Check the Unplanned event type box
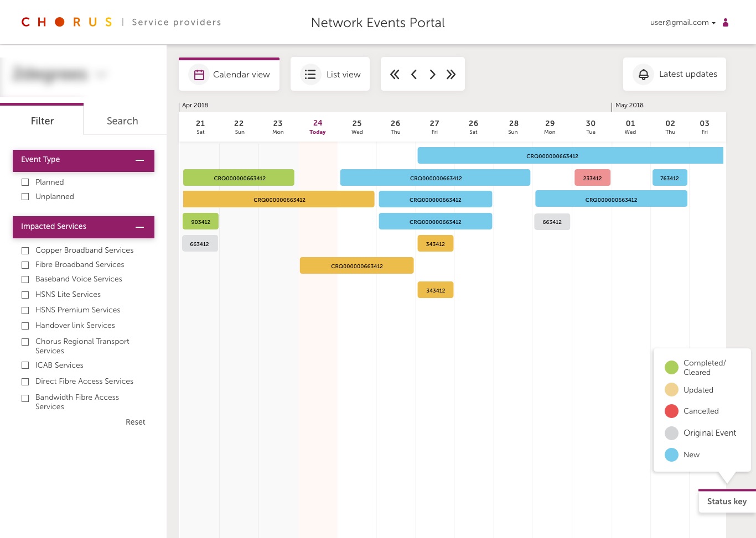The height and width of the screenshot is (538, 756). [25, 196]
